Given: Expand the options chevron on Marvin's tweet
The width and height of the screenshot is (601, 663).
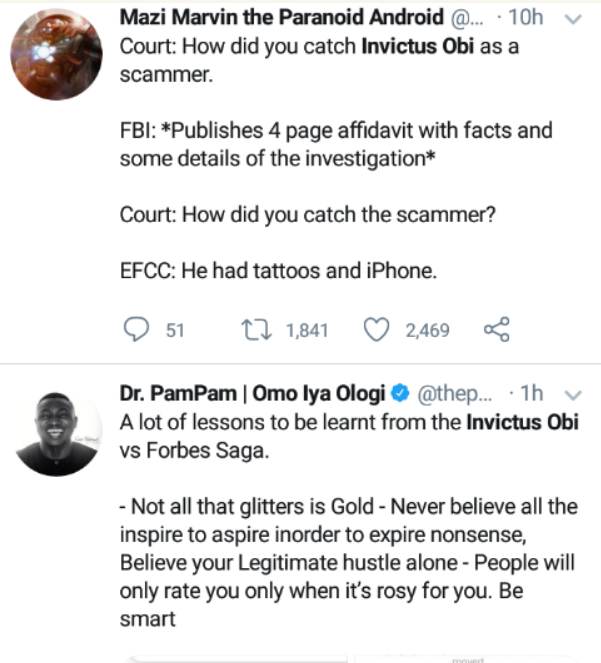Looking at the screenshot, I should 573,19.
